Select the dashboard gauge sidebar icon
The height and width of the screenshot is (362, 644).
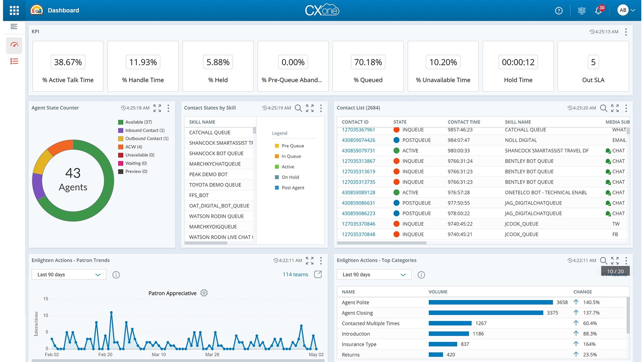point(14,45)
